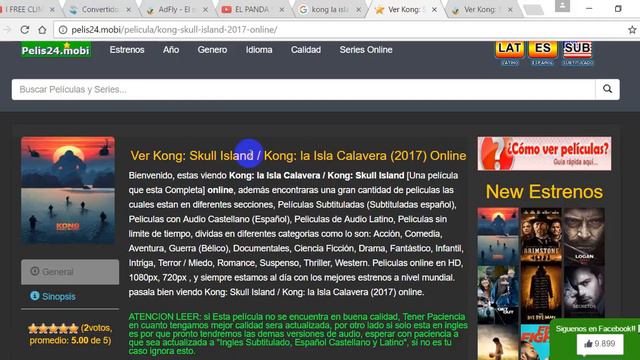Open the Pelis24.mobi logo

[x=56, y=50]
